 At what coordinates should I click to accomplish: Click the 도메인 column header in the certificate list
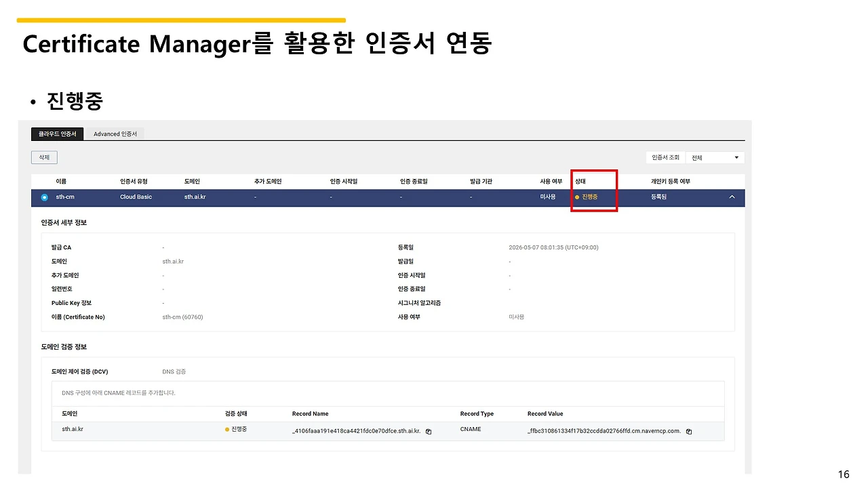(192, 182)
